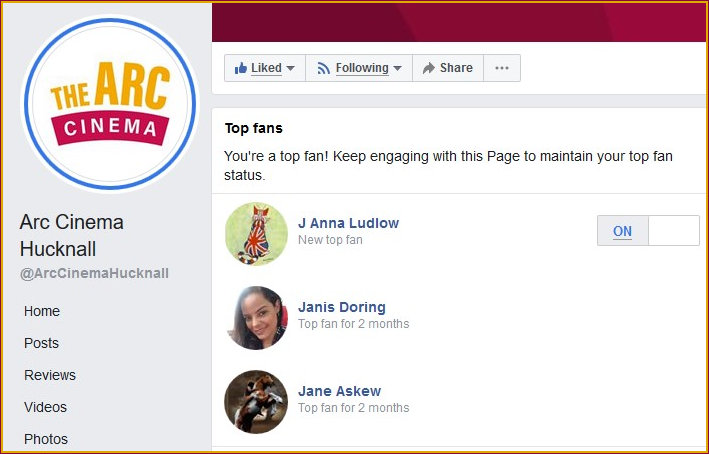Click Janis Doring's profile photo
The width and height of the screenshot is (709, 454).
257,317
